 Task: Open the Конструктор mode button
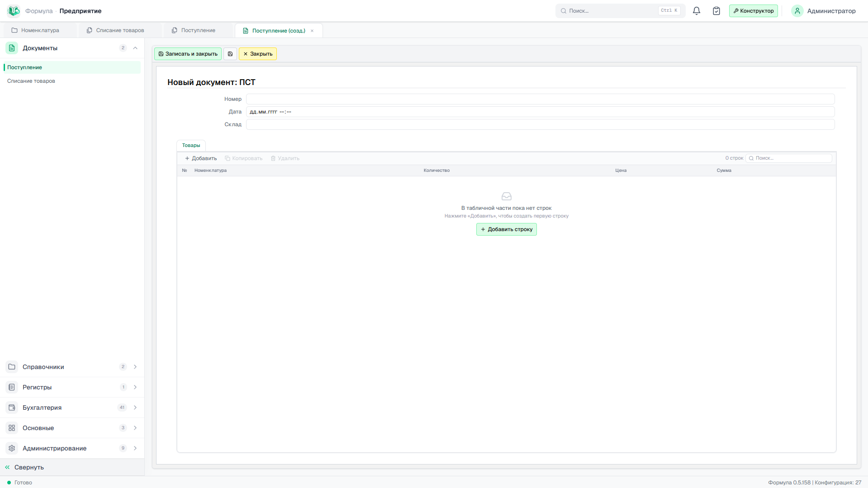point(754,11)
